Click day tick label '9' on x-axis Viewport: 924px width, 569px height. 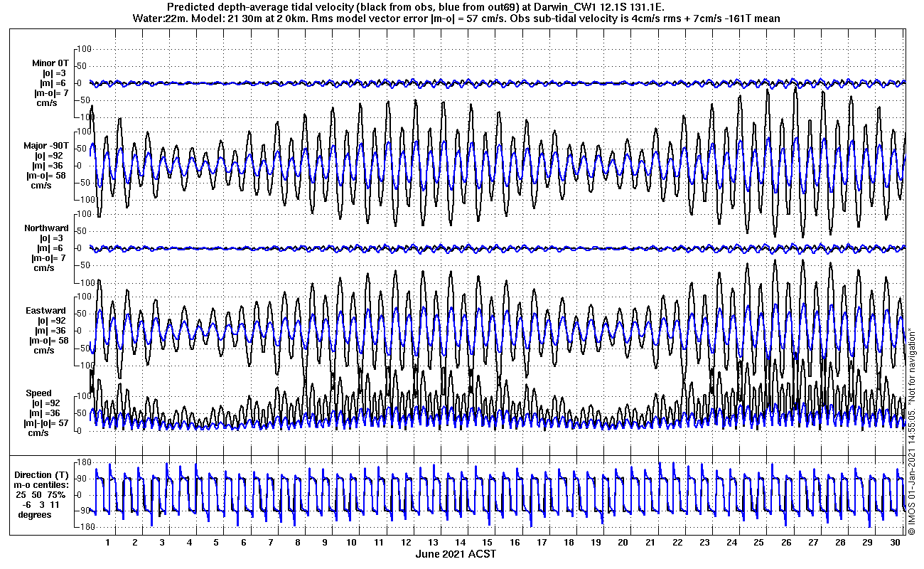click(x=325, y=543)
